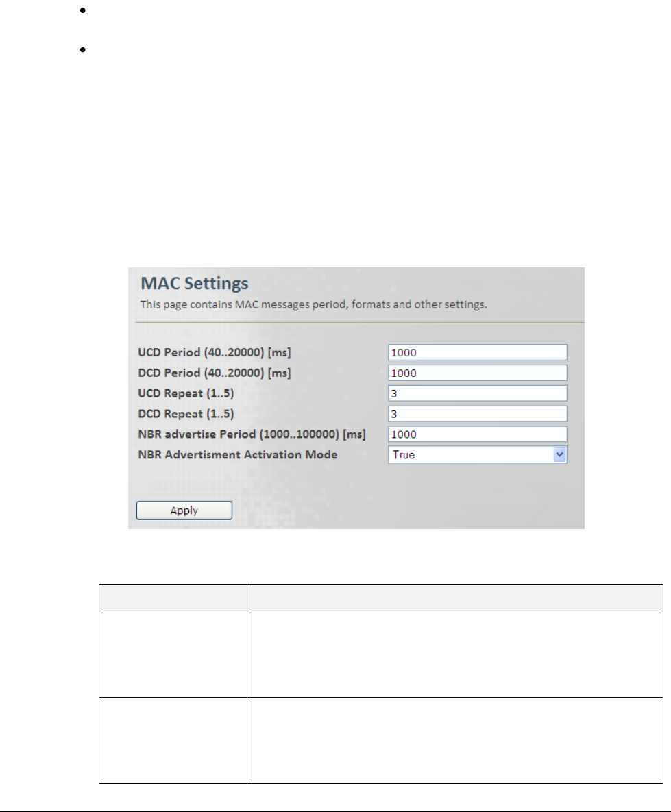Click the 'DCD Period (40..20000) [ms]' label
This screenshot has width=671, height=812.
click(215, 373)
